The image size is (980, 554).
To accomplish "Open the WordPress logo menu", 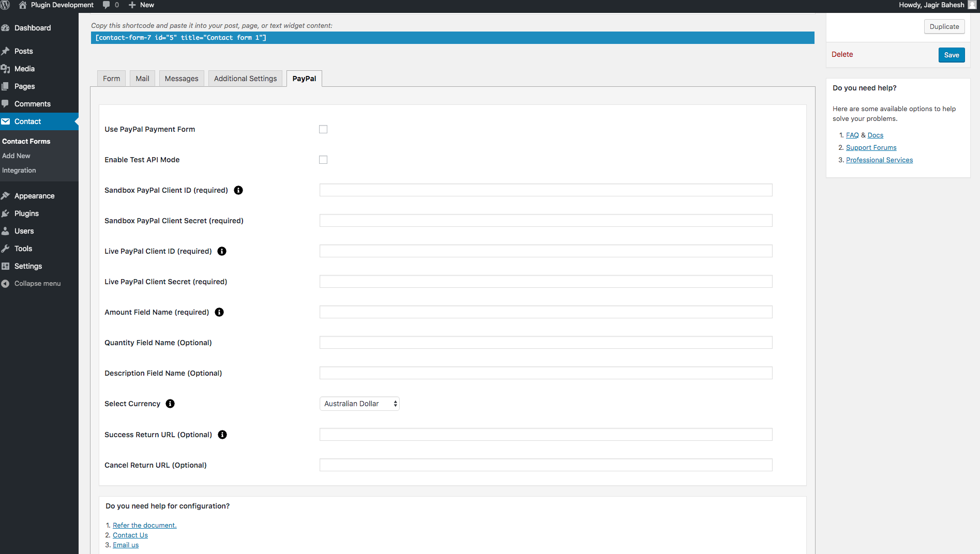I will [6, 5].
